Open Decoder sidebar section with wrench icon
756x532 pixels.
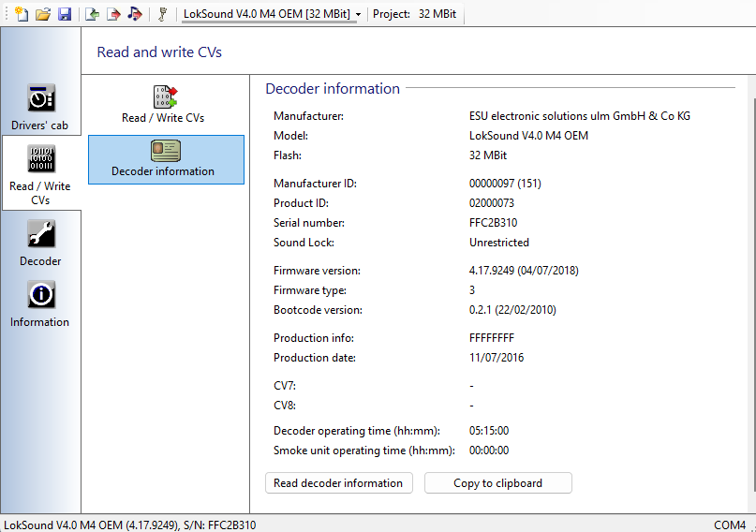coord(40,244)
